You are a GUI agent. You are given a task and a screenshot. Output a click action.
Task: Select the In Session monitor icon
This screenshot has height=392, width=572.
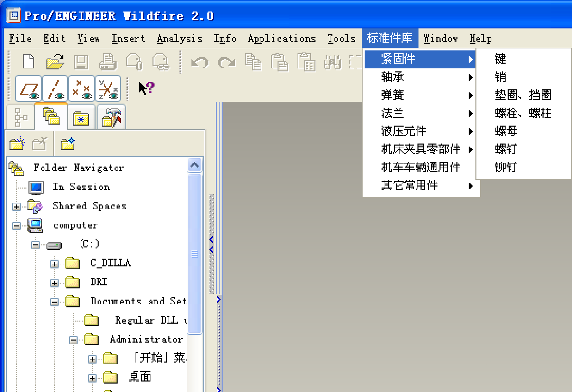(x=36, y=188)
